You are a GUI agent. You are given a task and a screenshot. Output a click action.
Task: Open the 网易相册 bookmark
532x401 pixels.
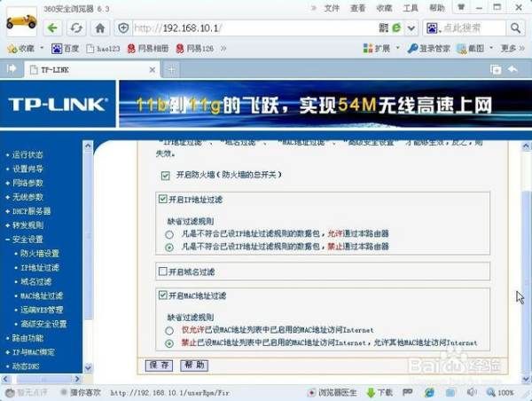(148, 49)
